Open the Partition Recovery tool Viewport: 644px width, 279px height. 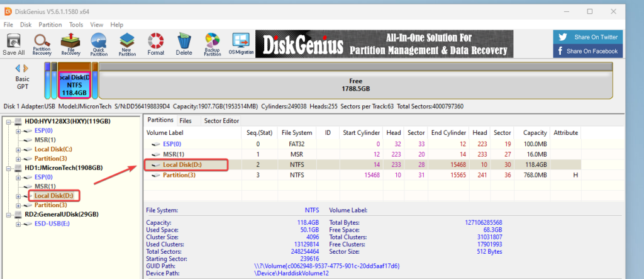42,45
